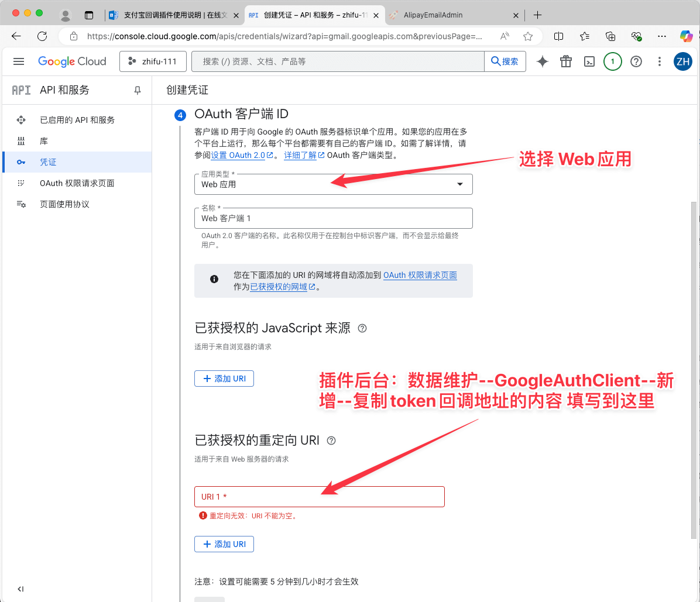This screenshot has height=602, width=700.
Task: Open split screen icon in browser toolbar
Action: pos(558,36)
